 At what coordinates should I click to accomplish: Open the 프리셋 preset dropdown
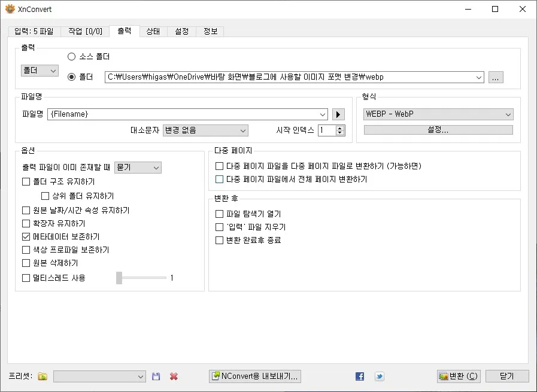pos(99,376)
